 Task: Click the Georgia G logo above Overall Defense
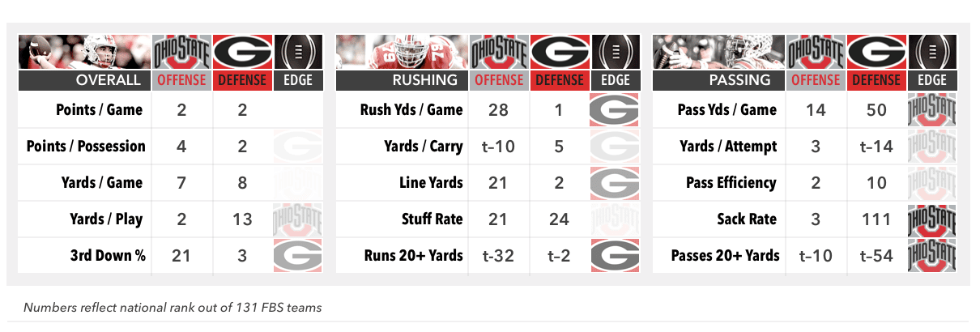(x=241, y=53)
